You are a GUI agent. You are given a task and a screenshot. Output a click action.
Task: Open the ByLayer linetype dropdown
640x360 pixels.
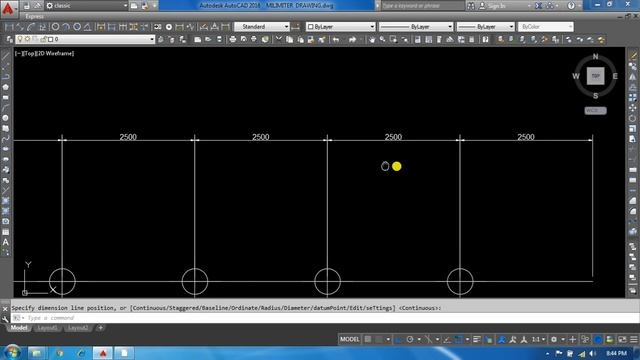point(416,27)
